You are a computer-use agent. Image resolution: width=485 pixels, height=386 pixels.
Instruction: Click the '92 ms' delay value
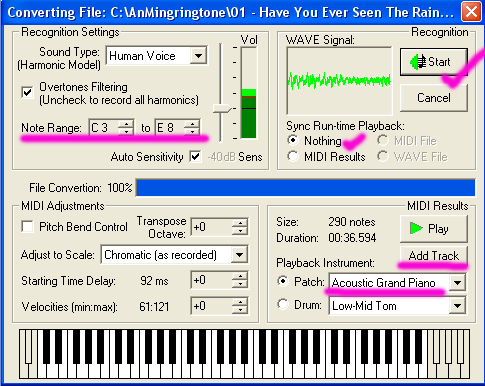(x=154, y=281)
